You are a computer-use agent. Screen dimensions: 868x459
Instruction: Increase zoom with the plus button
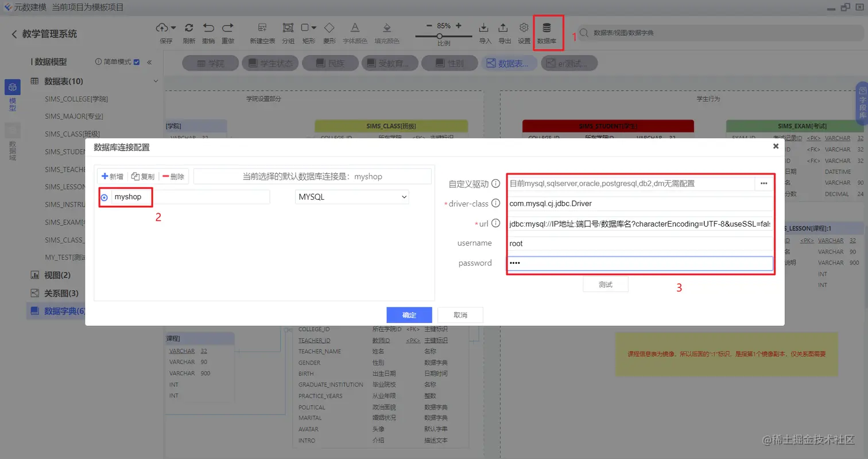pos(458,26)
